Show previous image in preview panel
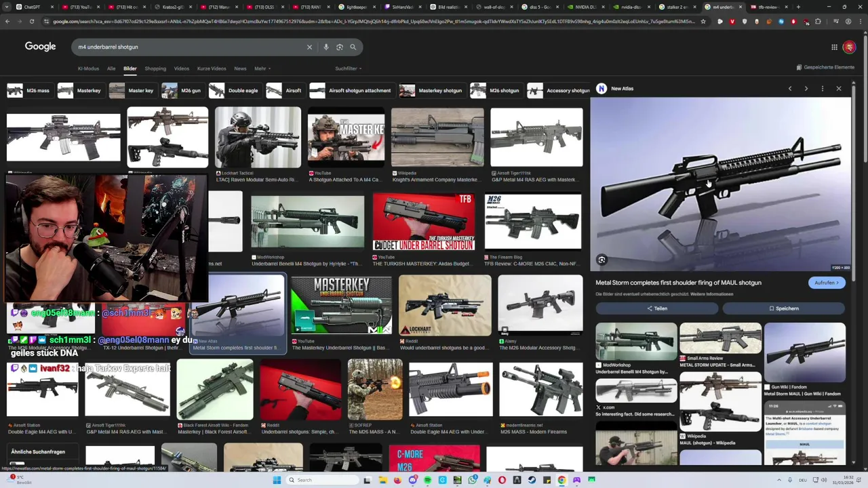The width and height of the screenshot is (868, 488). pos(790,89)
